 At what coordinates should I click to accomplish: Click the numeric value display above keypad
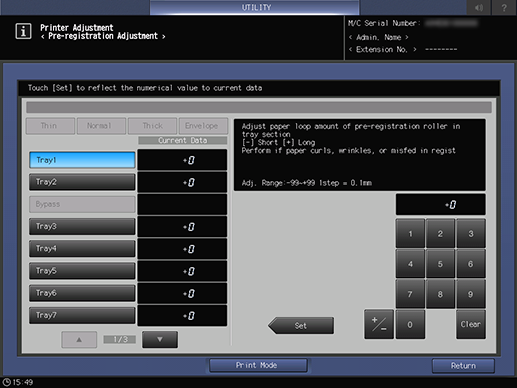(x=440, y=204)
